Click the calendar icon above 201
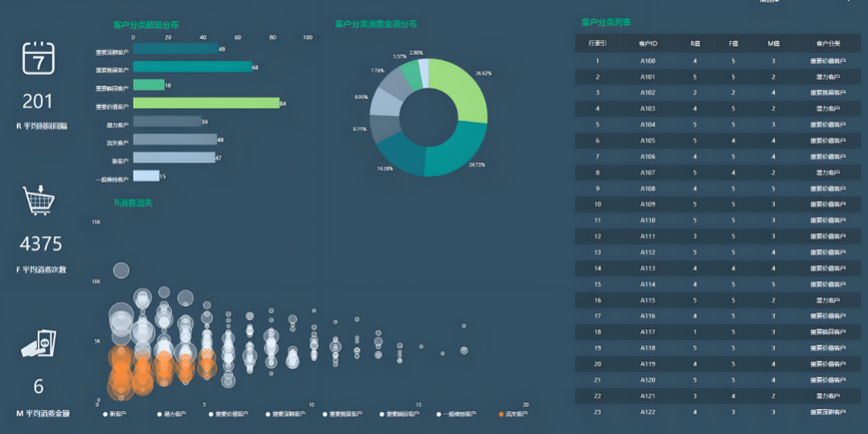 (x=39, y=58)
